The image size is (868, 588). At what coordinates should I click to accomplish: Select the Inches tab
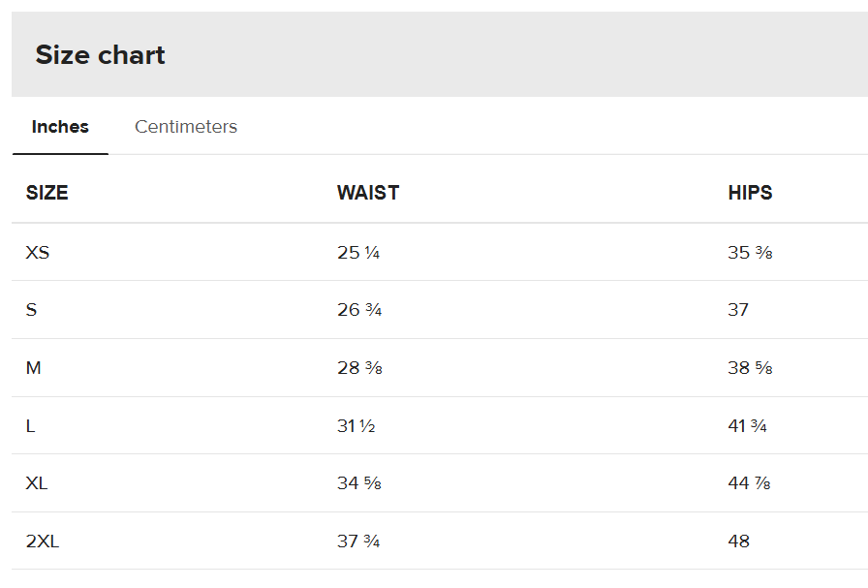click(60, 127)
